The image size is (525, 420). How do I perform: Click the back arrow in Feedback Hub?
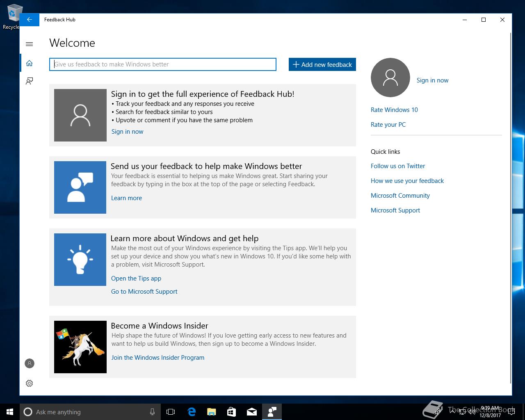(29, 20)
